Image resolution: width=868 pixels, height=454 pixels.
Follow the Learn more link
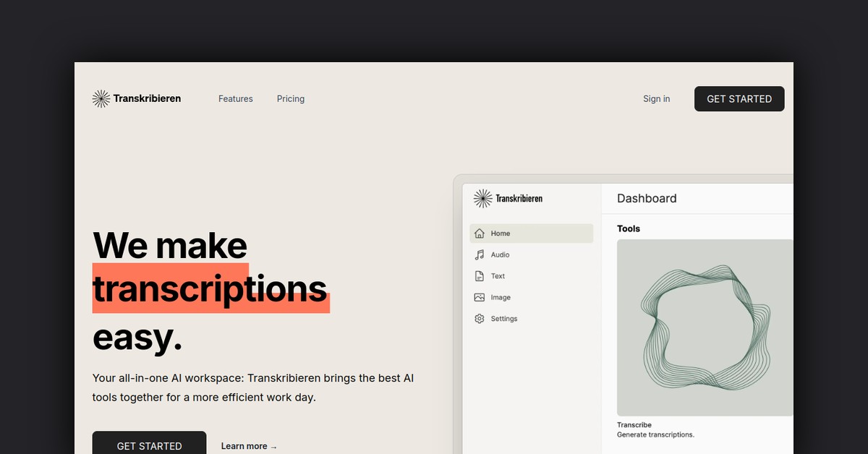click(244, 446)
